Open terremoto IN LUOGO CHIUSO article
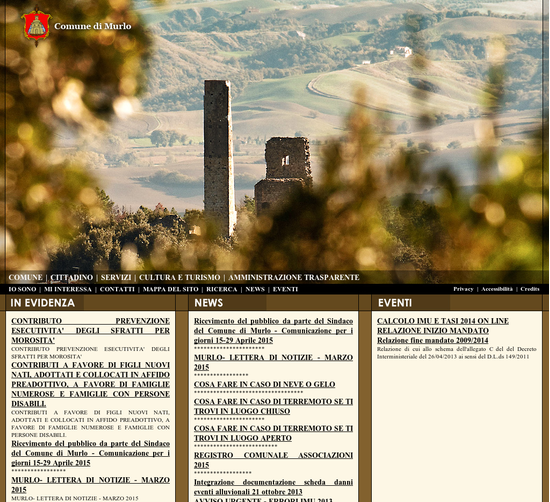 (x=273, y=406)
